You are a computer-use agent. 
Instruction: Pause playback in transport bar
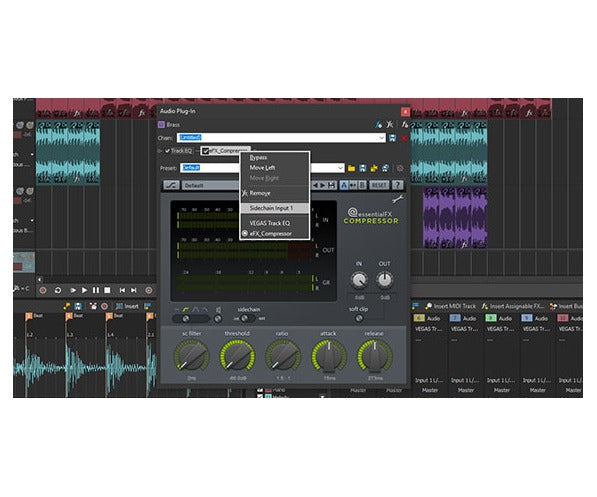pyautogui.click(x=96, y=290)
